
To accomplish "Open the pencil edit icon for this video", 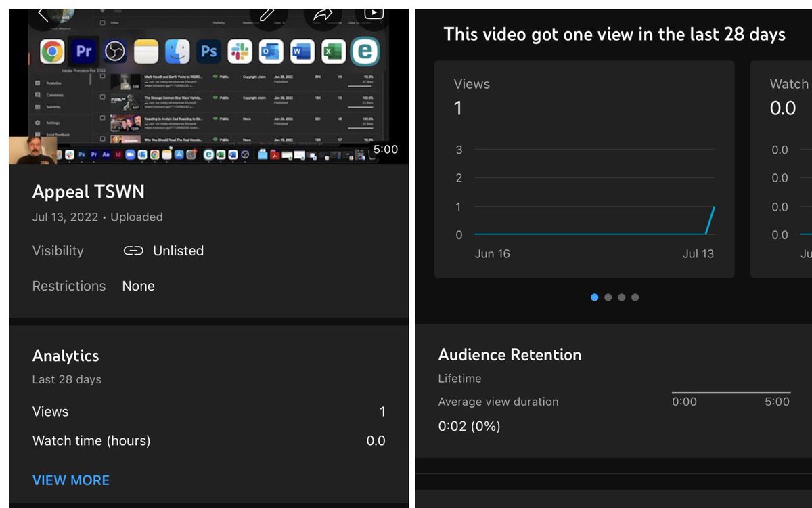I will (x=269, y=14).
